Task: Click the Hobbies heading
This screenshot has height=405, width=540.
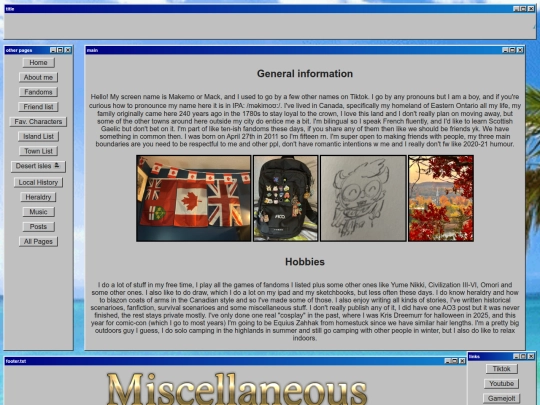Action: (305, 262)
